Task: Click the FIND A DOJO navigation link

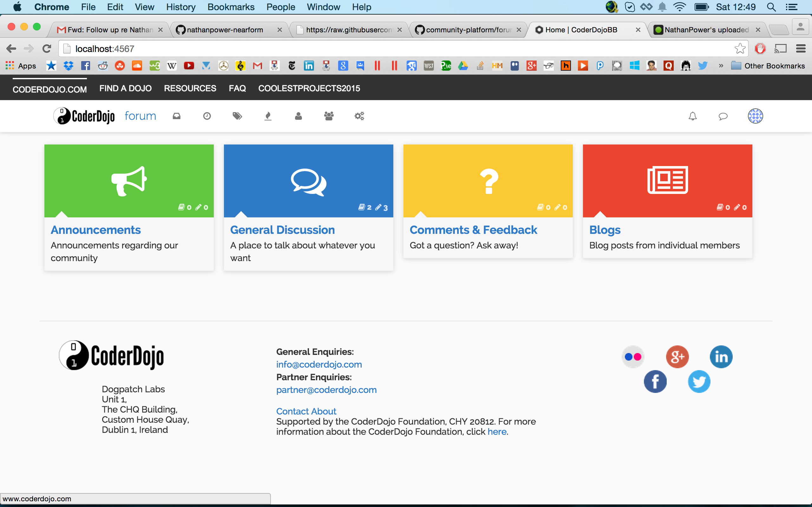Action: click(x=125, y=88)
